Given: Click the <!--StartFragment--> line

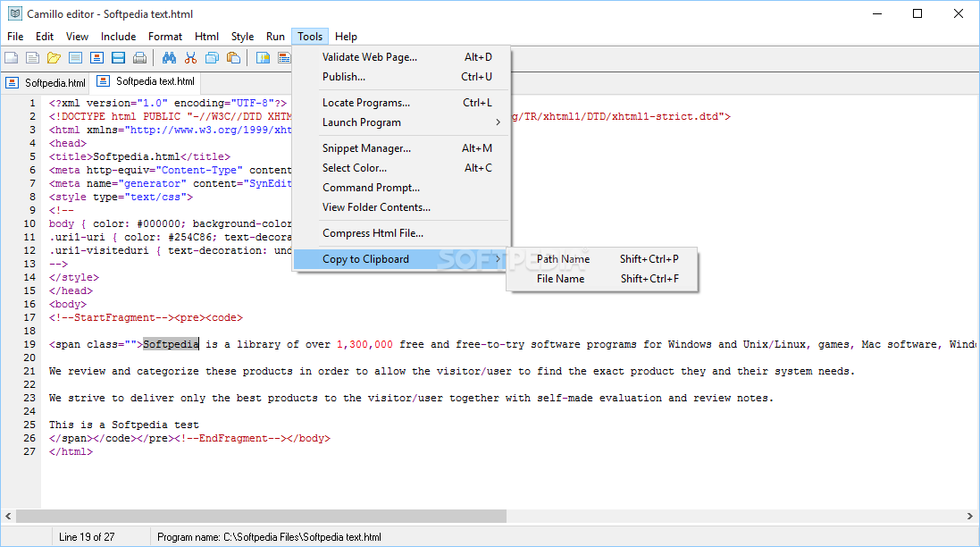Looking at the screenshot, I should [146, 317].
